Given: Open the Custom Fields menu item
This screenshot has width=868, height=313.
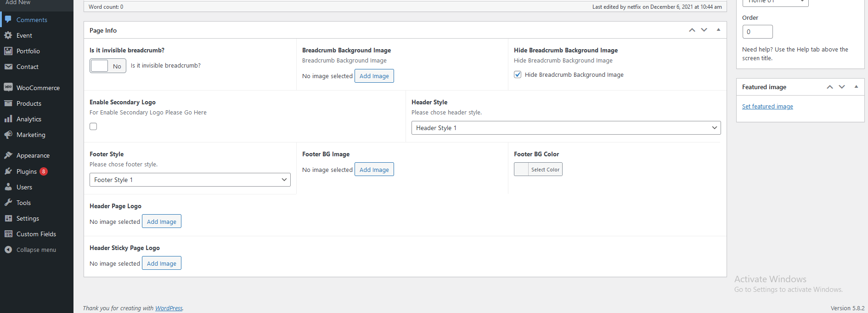Looking at the screenshot, I should (36, 234).
